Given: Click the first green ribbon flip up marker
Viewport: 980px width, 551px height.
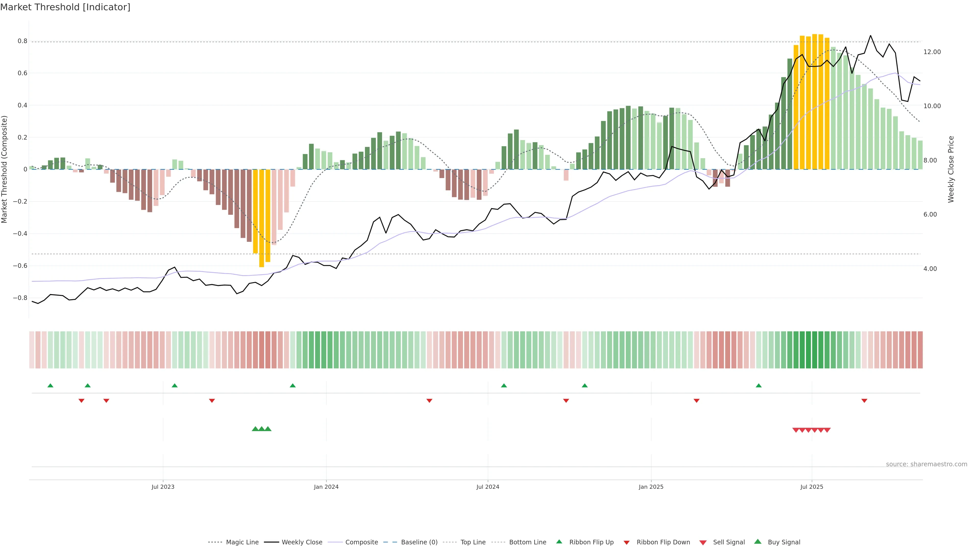Looking at the screenshot, I should coord(50,386).
